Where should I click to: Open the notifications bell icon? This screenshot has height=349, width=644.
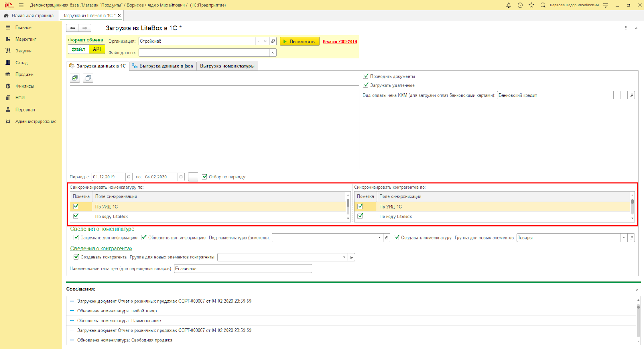[508, 5]
